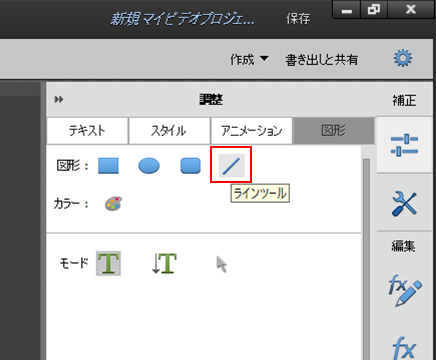Viewport: 436px width, 360px height.
Task: Open the adjustment sliders panel icon
Action: point(405,145)
